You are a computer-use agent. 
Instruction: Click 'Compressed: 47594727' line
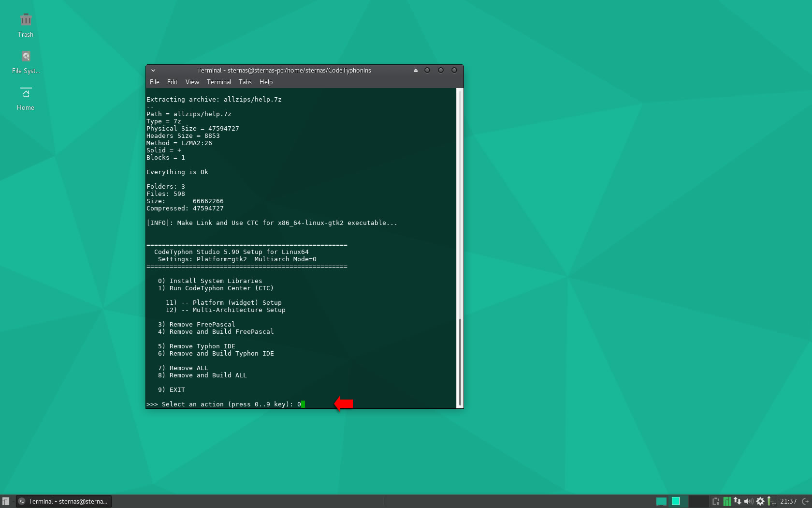click(x=185, y=209)
